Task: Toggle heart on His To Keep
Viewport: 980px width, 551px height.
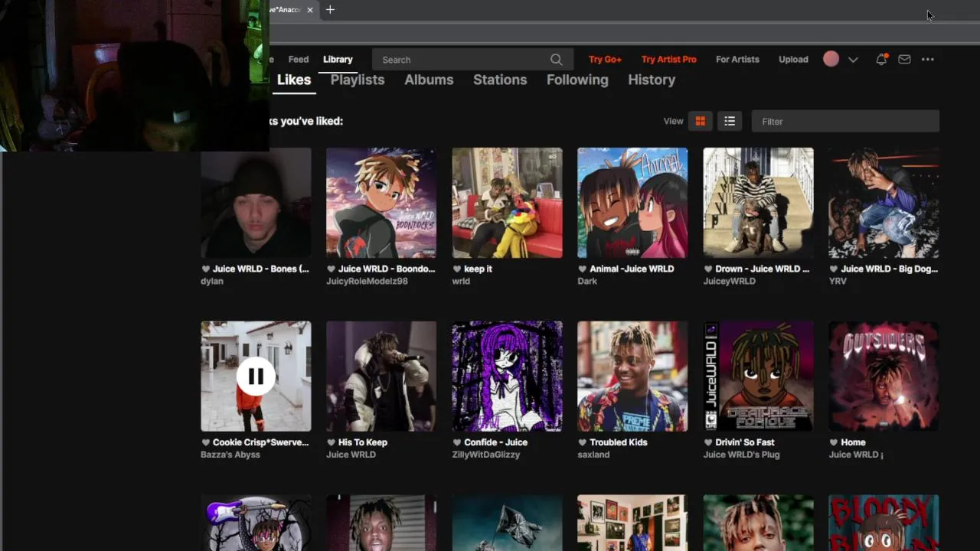Action: click(x=331, y=442)
